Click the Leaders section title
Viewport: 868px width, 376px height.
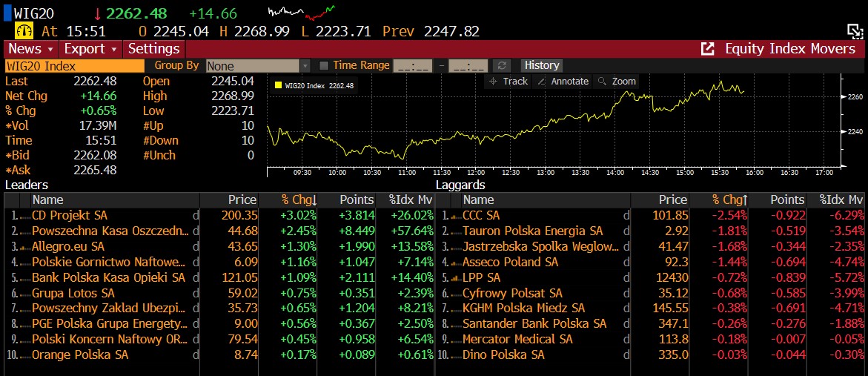click(27, 185)
